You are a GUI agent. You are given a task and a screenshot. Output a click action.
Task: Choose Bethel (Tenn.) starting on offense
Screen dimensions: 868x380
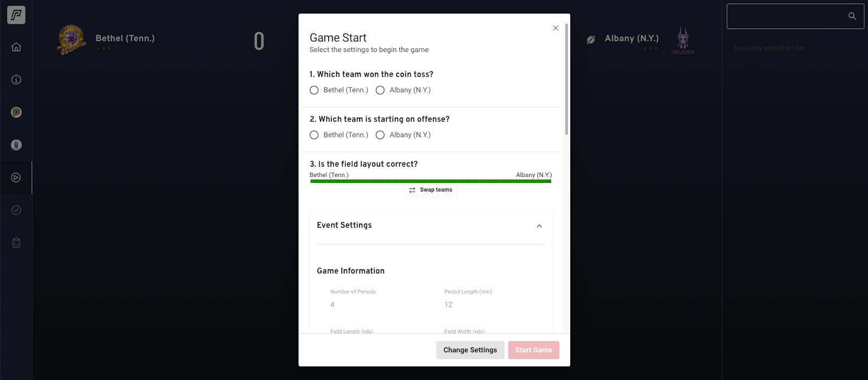point(314,135)
